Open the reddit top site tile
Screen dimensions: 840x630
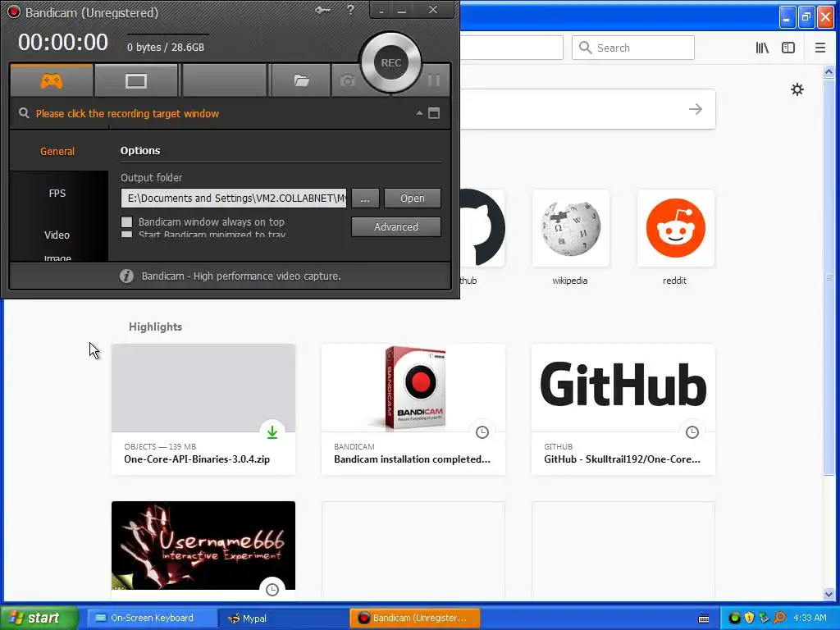tap(676, 228)
